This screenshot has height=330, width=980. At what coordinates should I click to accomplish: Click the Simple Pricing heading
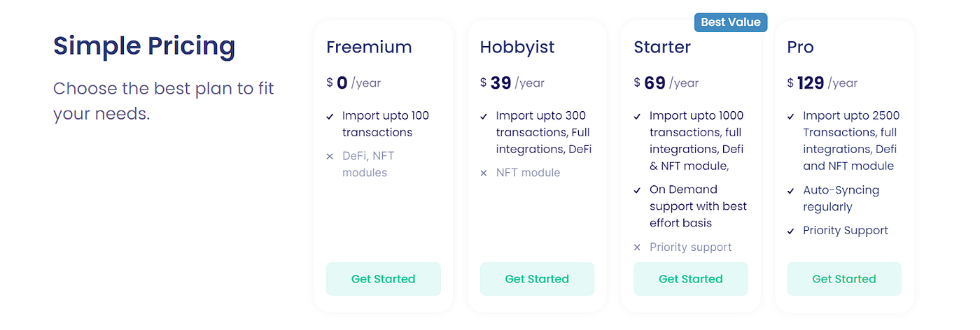click(x=144, y=46)
